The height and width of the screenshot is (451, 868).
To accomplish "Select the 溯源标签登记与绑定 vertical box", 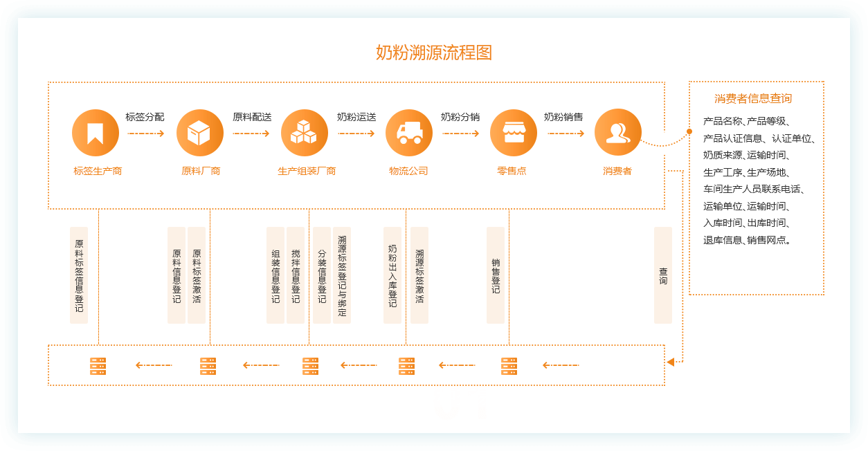I will pyautogui.click(x=342, y=275).
